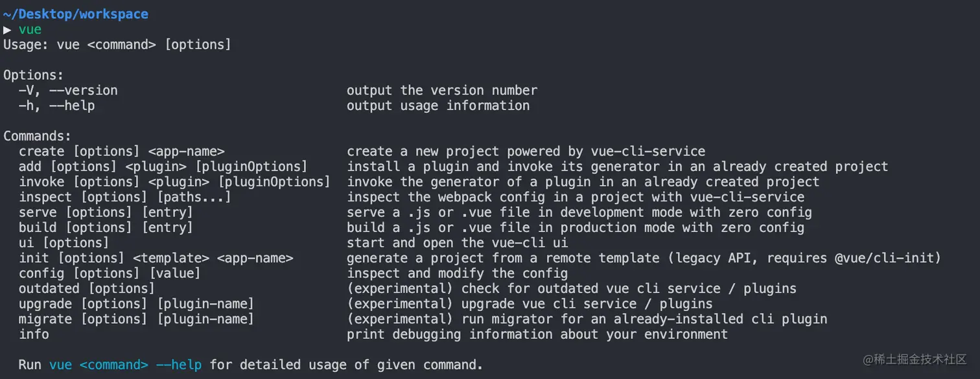
Task: Click the highlighted vue <command> --help text
Action: [125, 365]
